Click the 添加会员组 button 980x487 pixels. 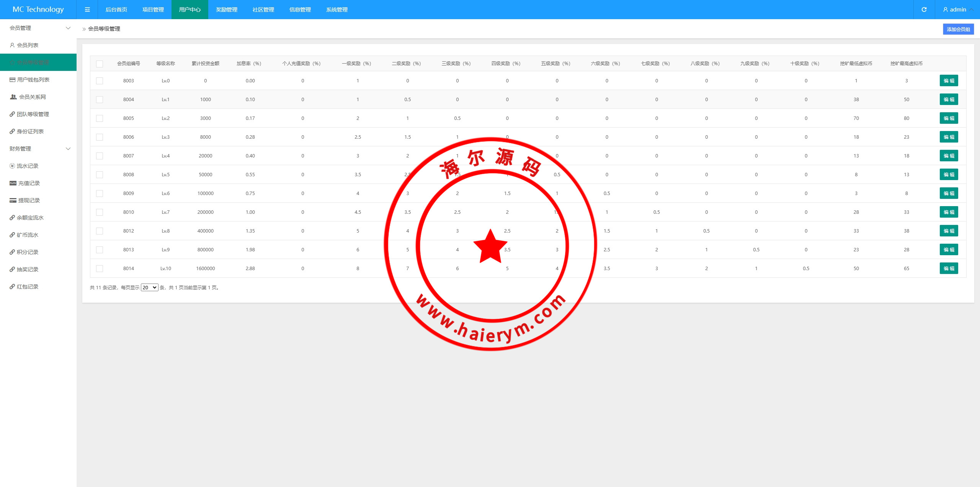[958, 29]
